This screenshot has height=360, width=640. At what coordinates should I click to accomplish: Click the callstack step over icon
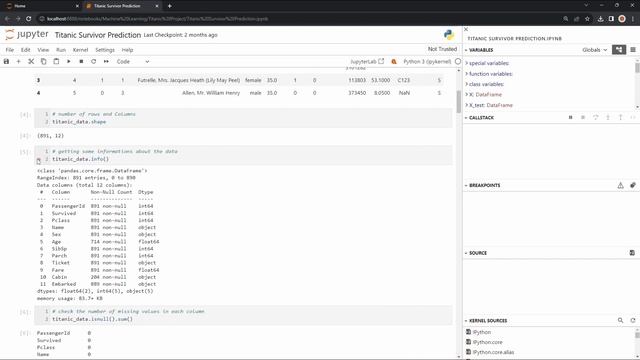[x=596, y=118]
